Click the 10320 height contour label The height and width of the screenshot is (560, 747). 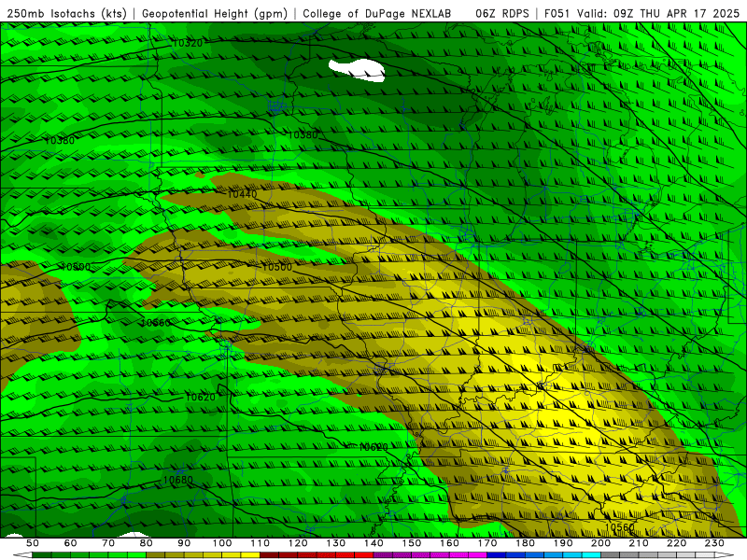click(x=188, y=43)
